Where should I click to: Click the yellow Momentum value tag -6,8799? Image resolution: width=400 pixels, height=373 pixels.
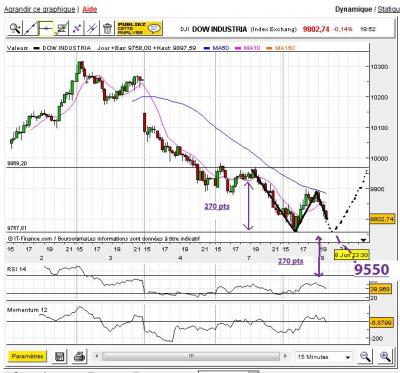coord(382,323)
